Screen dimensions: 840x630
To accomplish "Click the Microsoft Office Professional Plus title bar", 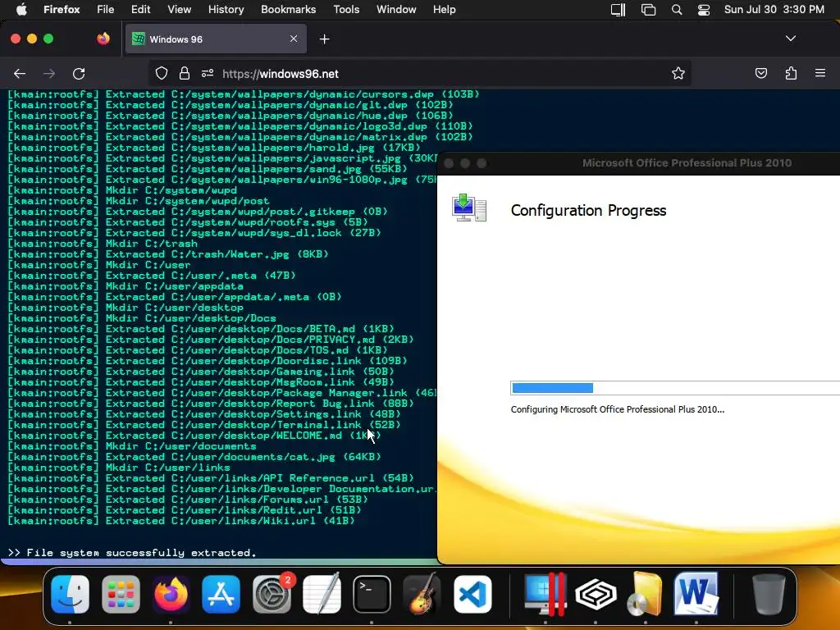I will coord(638,163).
